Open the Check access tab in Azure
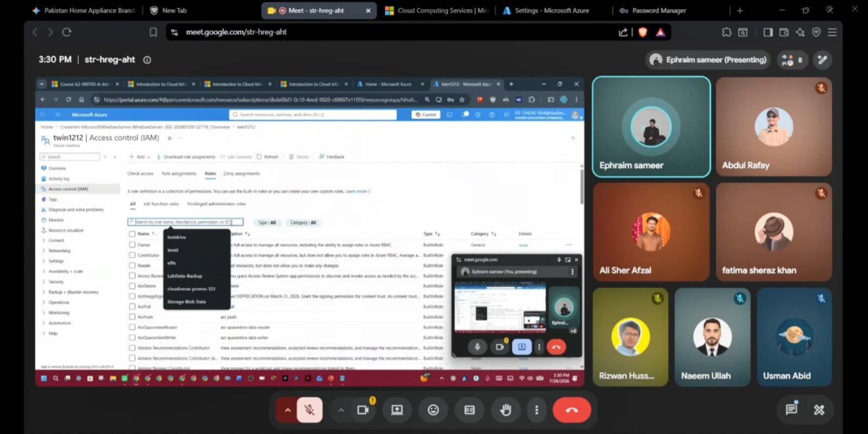The height and width of the screenshot is (434, 868). [x=141, y=174]
